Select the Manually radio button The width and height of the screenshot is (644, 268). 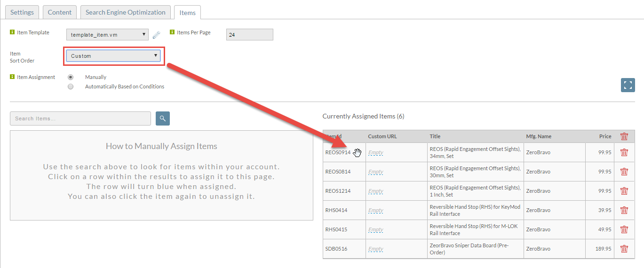pos(71,77)
